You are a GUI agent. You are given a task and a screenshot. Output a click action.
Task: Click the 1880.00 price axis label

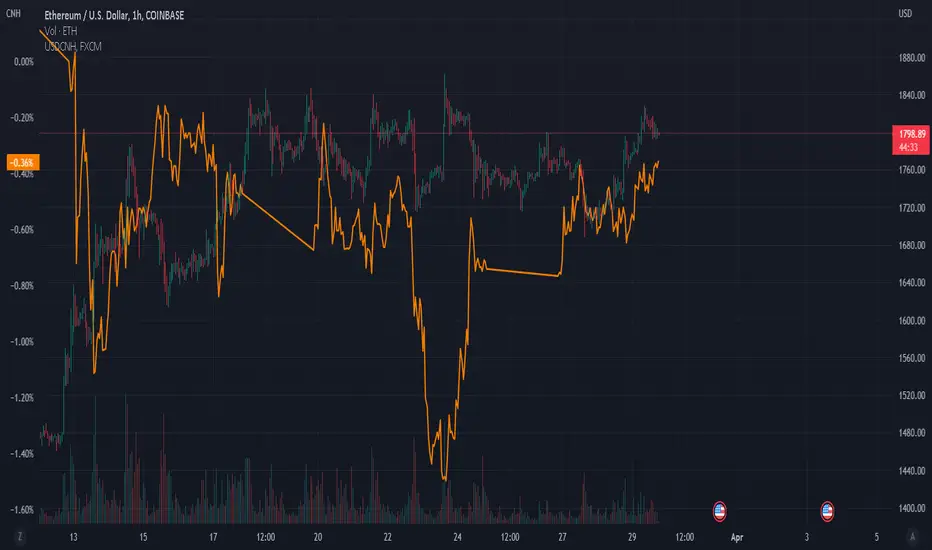[x=912, y=58]
